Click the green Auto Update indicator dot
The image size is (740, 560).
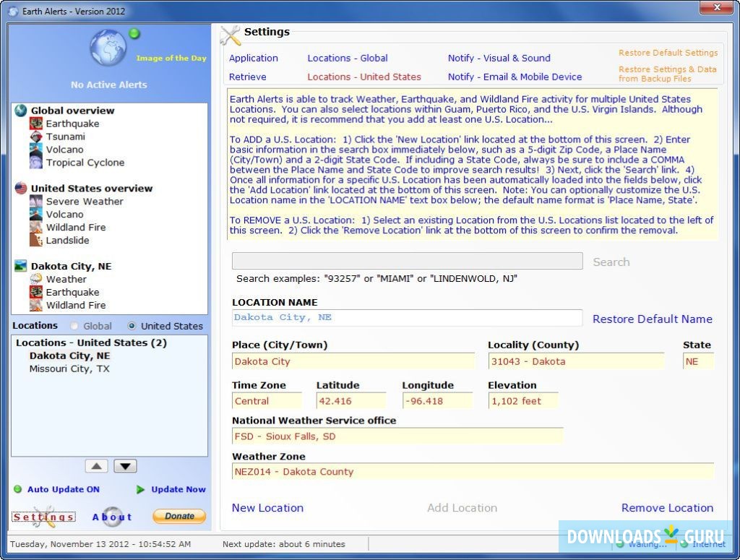pos(18,489)
